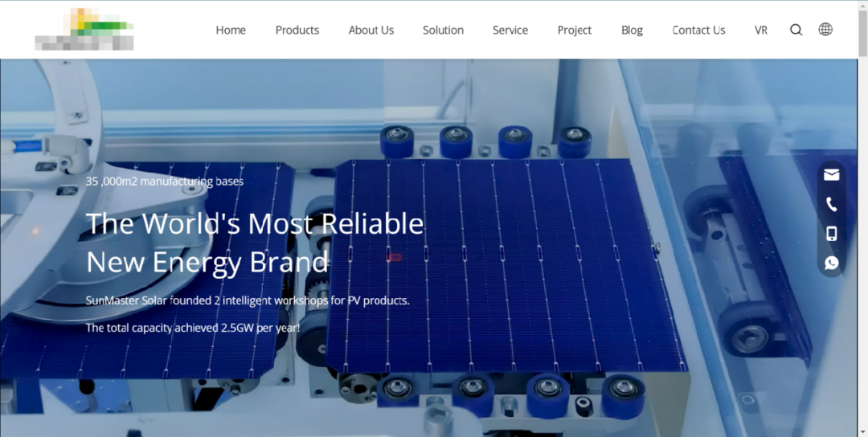Open the Project section
The width and height of the screenshot is (868, 437).
pyautogui.click(x=575, y=30)
